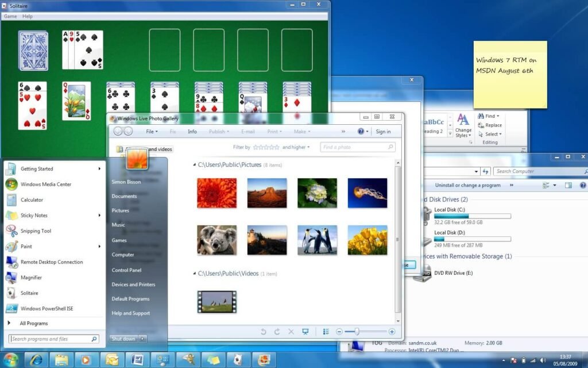Toggle thumbnail details view in Photo Gallery
The height and width of the screenshot is (368, 588).
(326, 332)
